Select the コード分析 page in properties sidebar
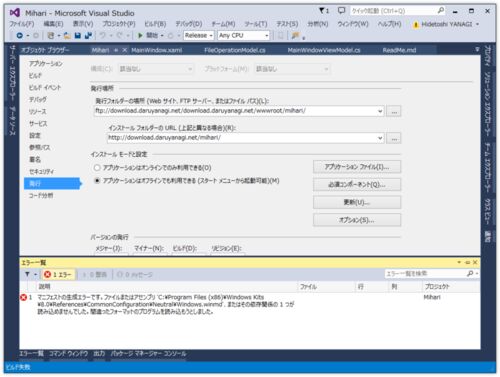Image resolution: width=500 pixels, height=377 pixels. (x=41, y=195)
